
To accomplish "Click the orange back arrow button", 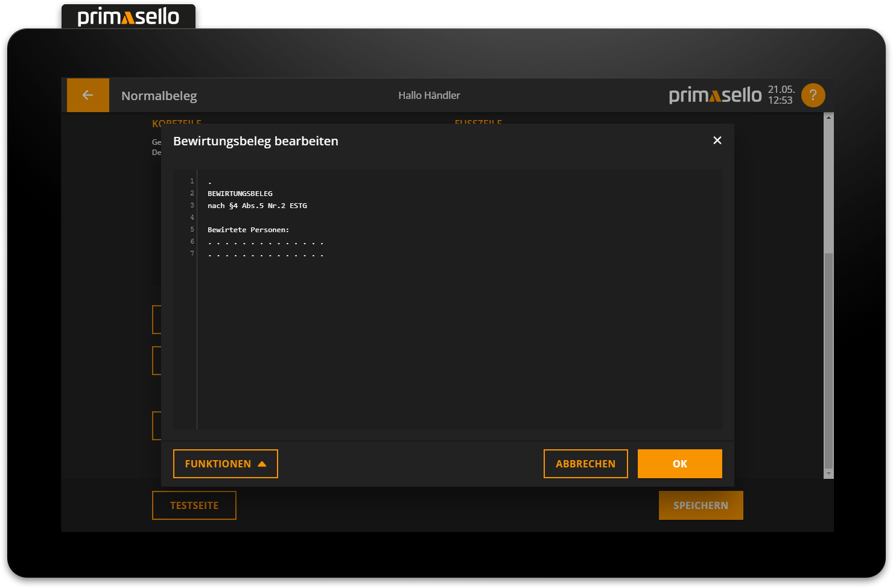I will pyautogui.click(x=87, y=95).
